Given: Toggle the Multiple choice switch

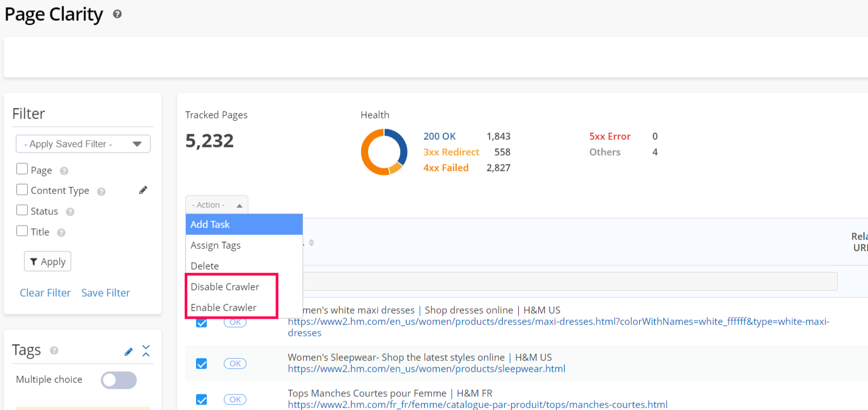Looking at the screenshot, I should 119,380.
